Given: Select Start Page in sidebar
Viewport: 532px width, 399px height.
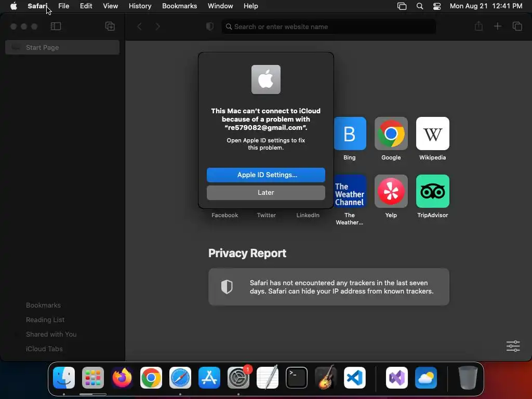Looking at the screenshot, I should pos(62,47).
